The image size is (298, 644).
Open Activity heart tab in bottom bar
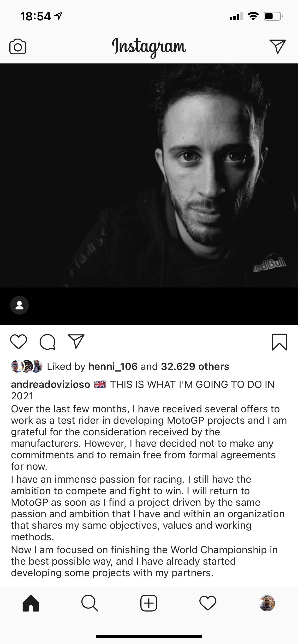pos(208,603)
